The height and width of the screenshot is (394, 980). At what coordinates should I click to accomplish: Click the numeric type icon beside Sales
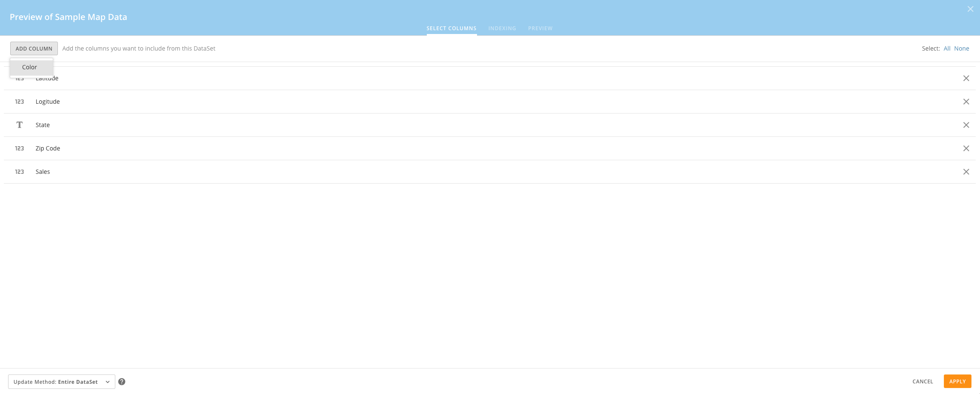20,171
